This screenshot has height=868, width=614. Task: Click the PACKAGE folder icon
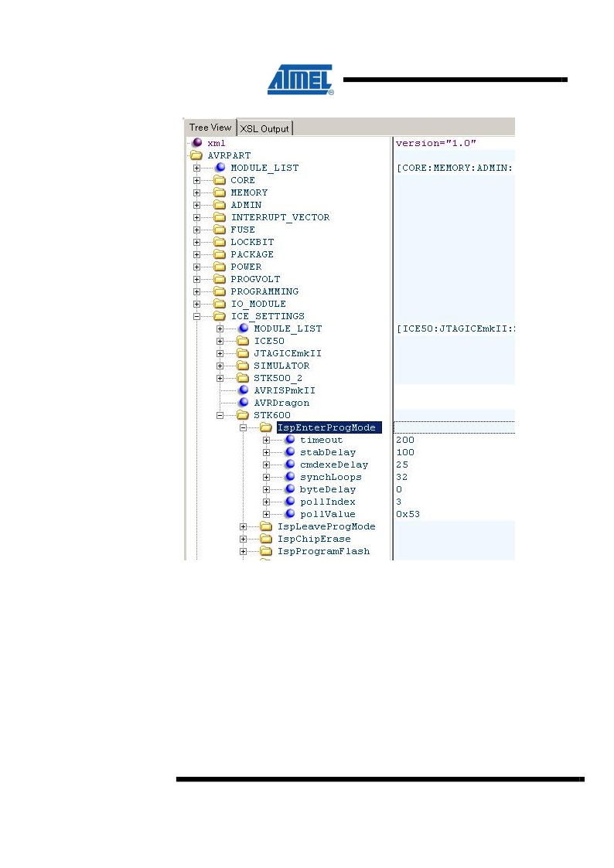click(220, 254)
